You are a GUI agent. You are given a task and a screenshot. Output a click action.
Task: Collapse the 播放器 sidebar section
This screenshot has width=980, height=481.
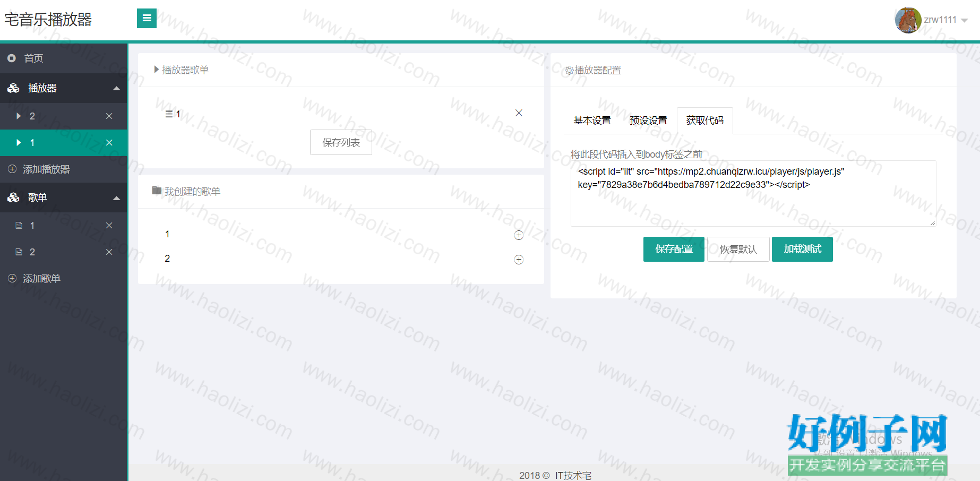pos(64,88)
